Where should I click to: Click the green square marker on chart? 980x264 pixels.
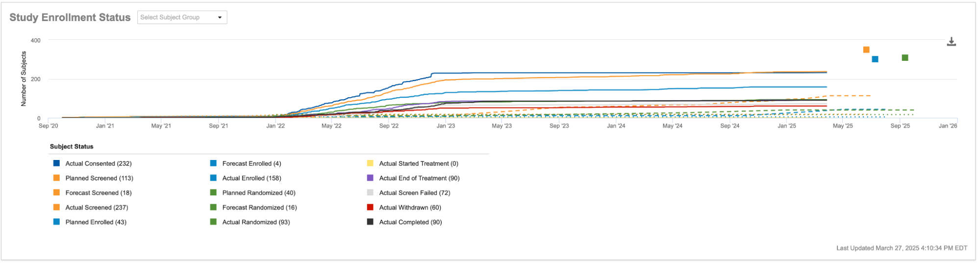coord(905,58)
